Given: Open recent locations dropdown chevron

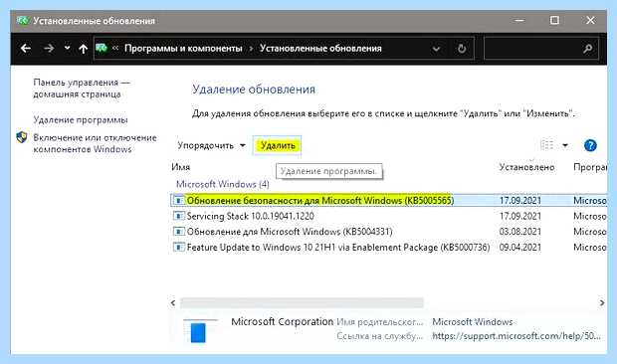Looking at the screenshot, I should 68,48.
